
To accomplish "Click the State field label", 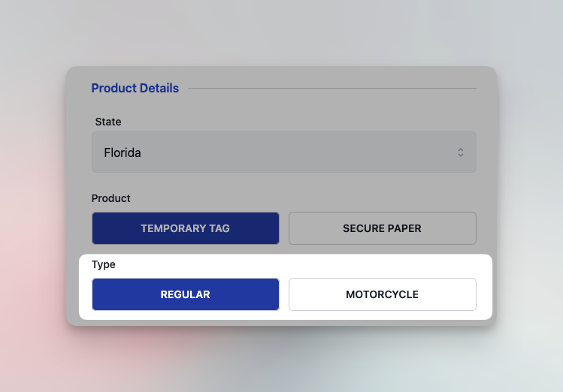I will pos(108,122).
